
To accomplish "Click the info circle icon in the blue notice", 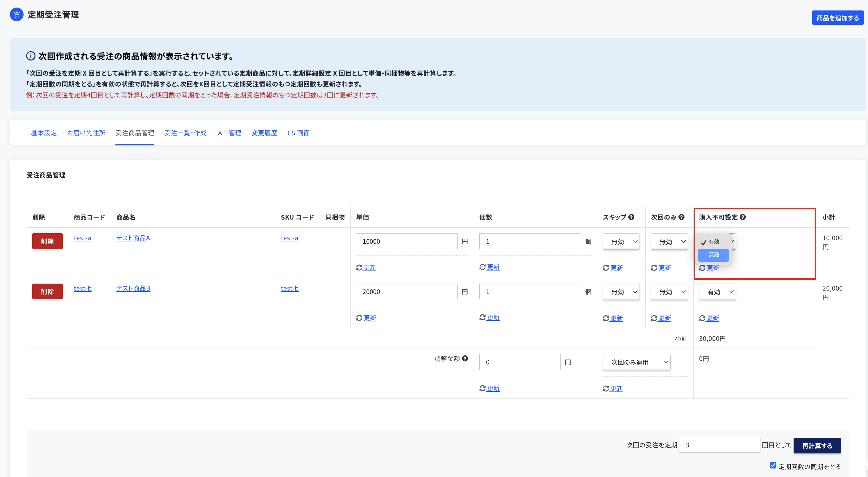I will (x=31, y=56).
